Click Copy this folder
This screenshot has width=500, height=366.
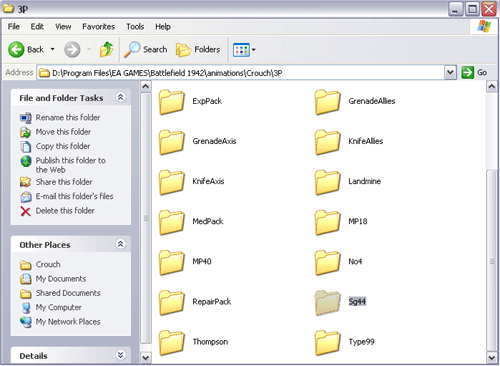click(x=63, y=146)
